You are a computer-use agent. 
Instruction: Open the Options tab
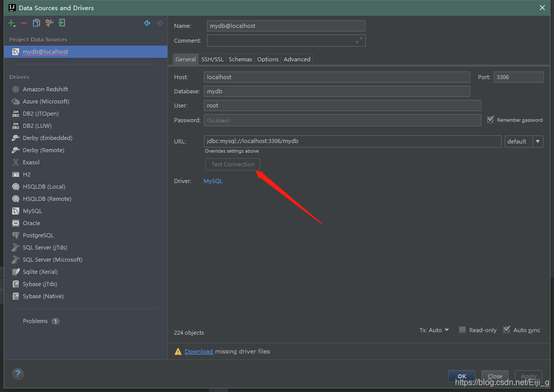point(268,59)
